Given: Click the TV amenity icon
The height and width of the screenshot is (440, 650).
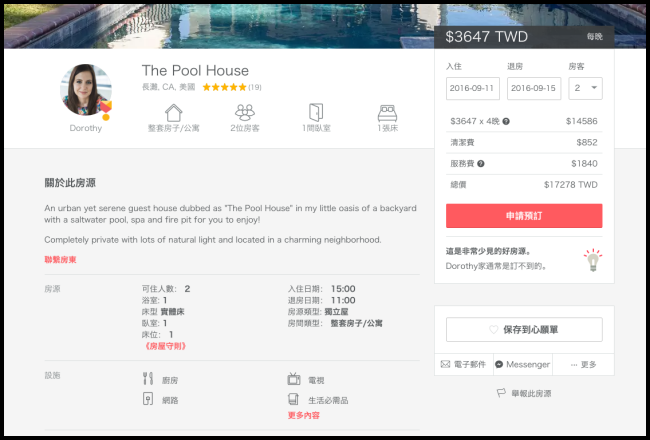Looking at the screenshot, I should pos(294,379).
